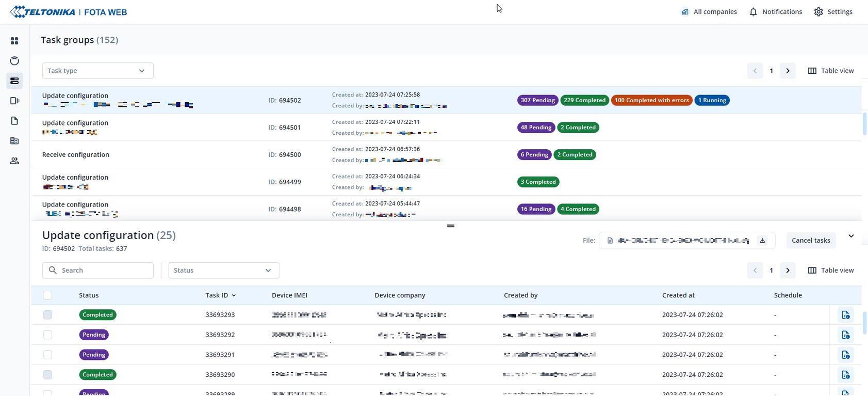Check the box for task 33693292
The image size is (868, 396).
pos(47,335)
